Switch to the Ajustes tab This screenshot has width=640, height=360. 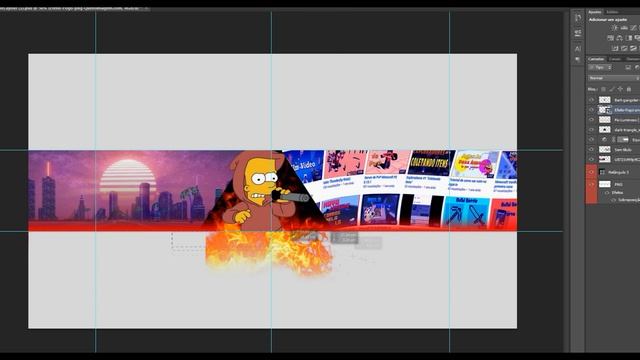click(595, 12)
